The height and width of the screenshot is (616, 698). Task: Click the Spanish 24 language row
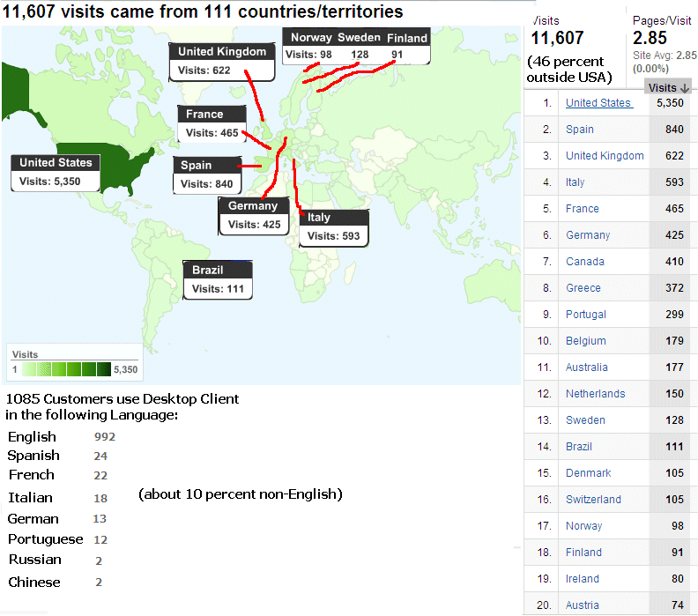(57, 456)
